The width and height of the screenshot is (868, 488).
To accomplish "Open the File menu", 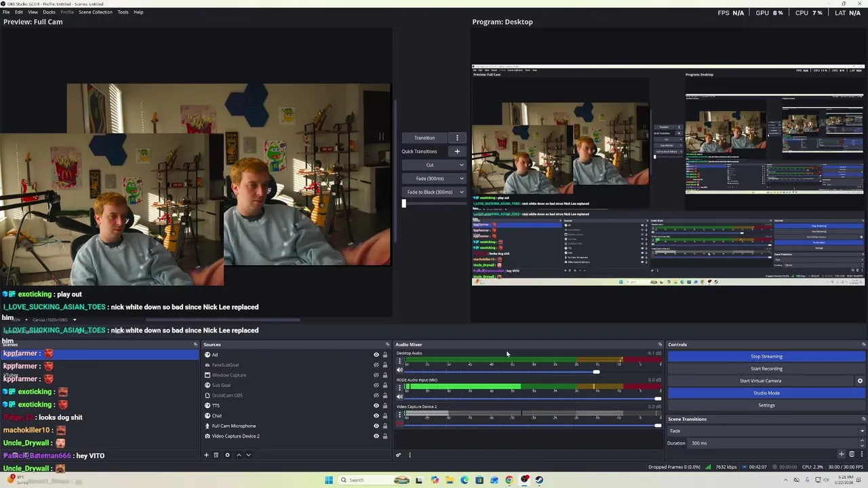I will [6, 12].
